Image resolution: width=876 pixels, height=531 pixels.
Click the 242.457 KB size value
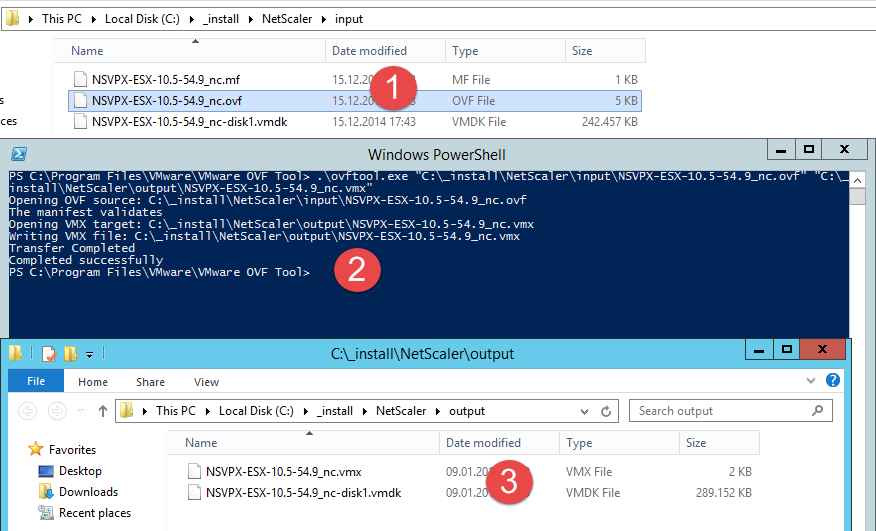coord(610,121)
